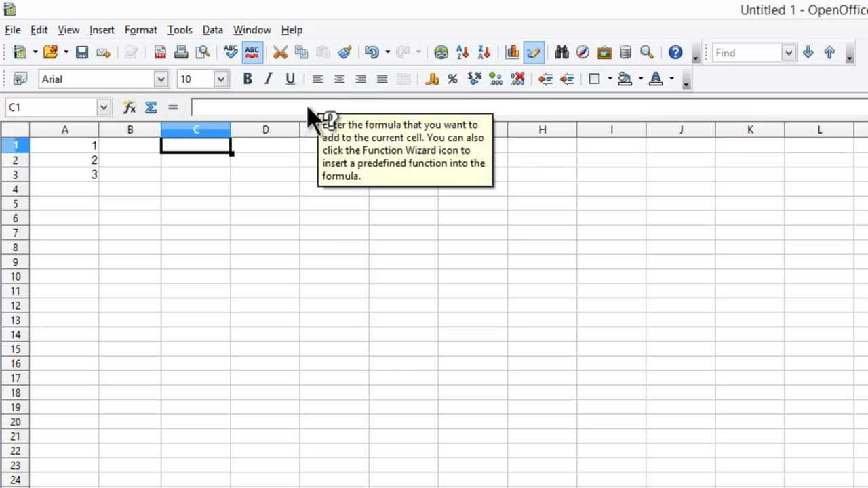This screenshot has height=488, width=868.
Task: Apply Currency number format
Action: point(433,79)
